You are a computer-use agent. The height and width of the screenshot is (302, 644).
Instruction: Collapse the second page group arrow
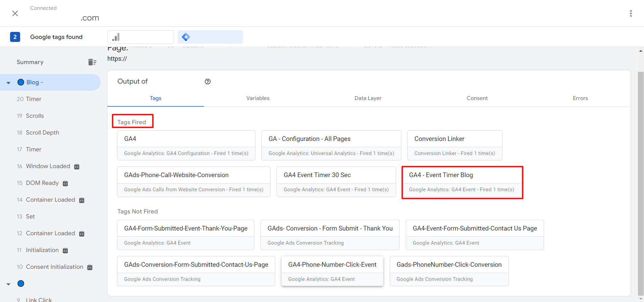pos(8,284)
